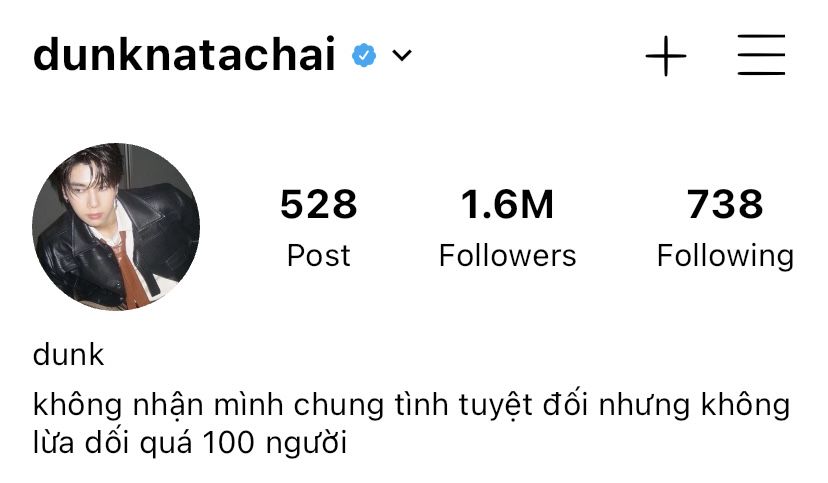828x483 pixels.
Task: Click the 528 posts count
Action: (x=318, y=204)
